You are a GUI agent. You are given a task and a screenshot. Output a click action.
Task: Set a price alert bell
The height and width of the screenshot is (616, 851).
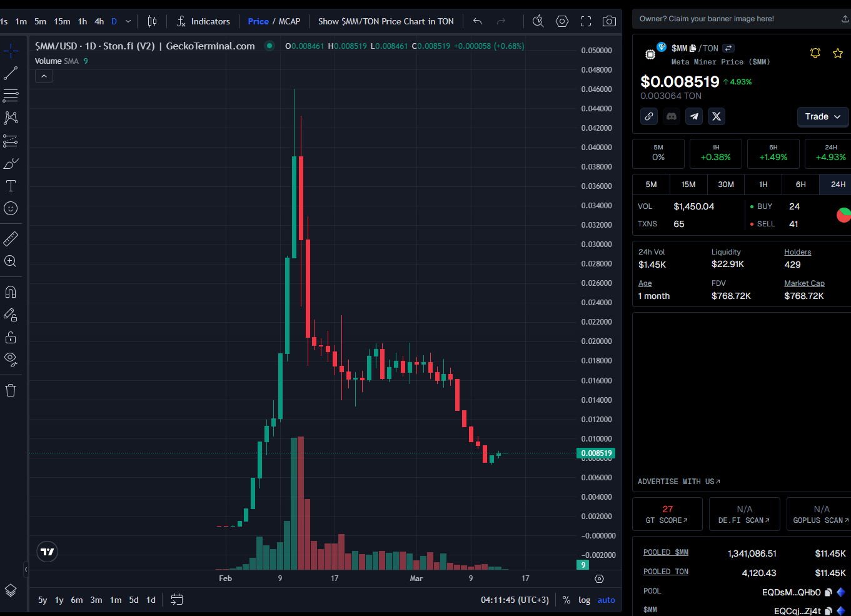pos(815,53)
